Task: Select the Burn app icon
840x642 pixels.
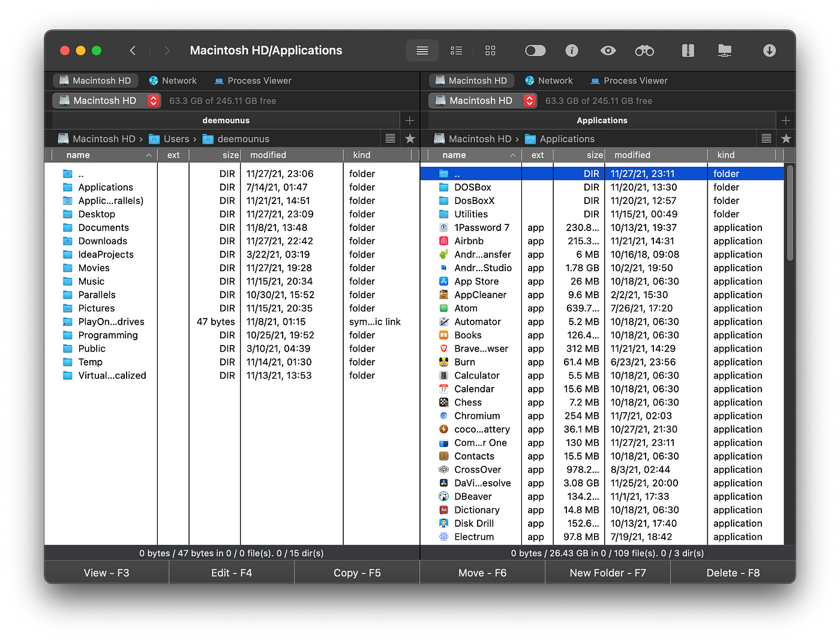Action: pyautogui.click(x=444, y=362)
